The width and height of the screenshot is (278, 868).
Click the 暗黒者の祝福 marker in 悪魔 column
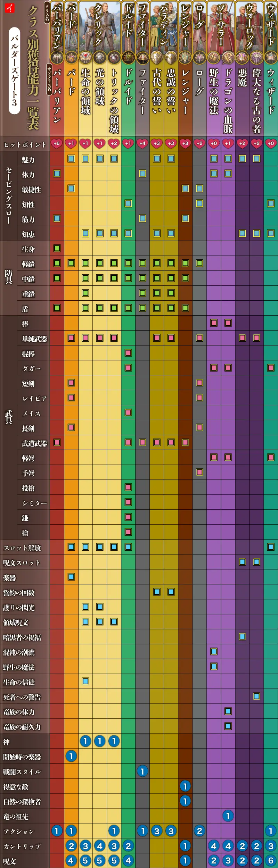pyautogui.click(x=242, y=636)
